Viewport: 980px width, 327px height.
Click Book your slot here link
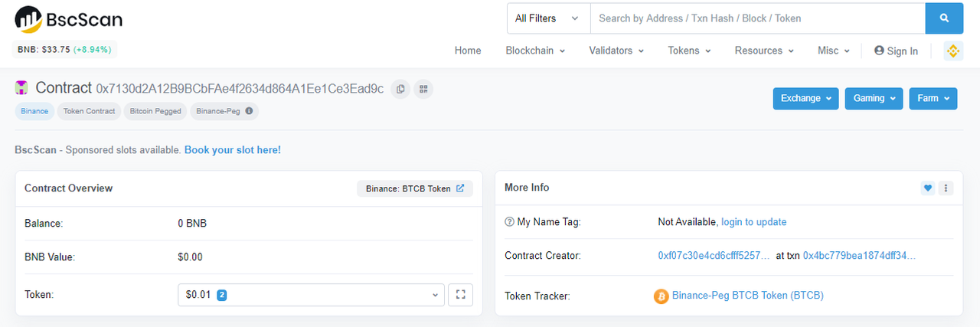(x=233, y=150)
